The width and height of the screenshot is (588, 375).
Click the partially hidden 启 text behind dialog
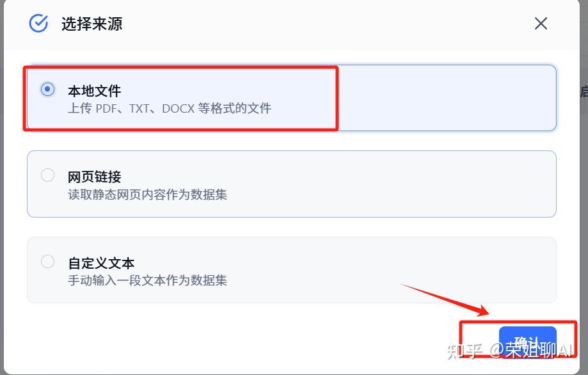pos(584,92)
